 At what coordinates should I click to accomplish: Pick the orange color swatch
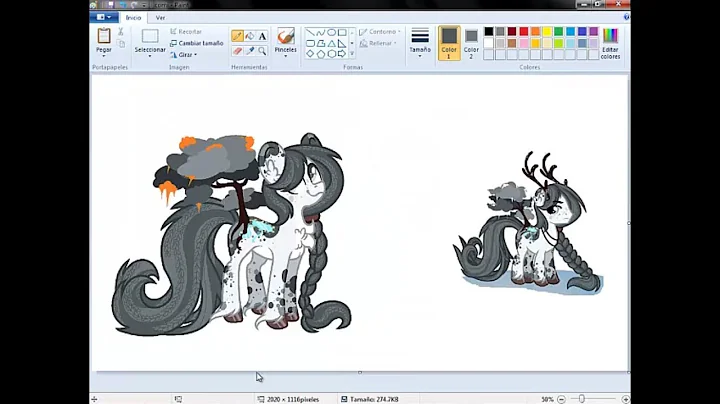tap(535, 31)
